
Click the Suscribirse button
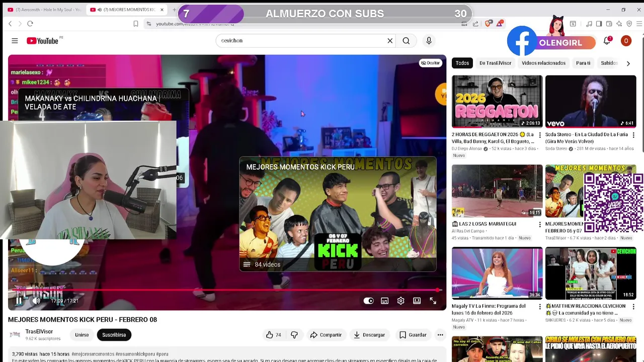click(x=114, y=335)
